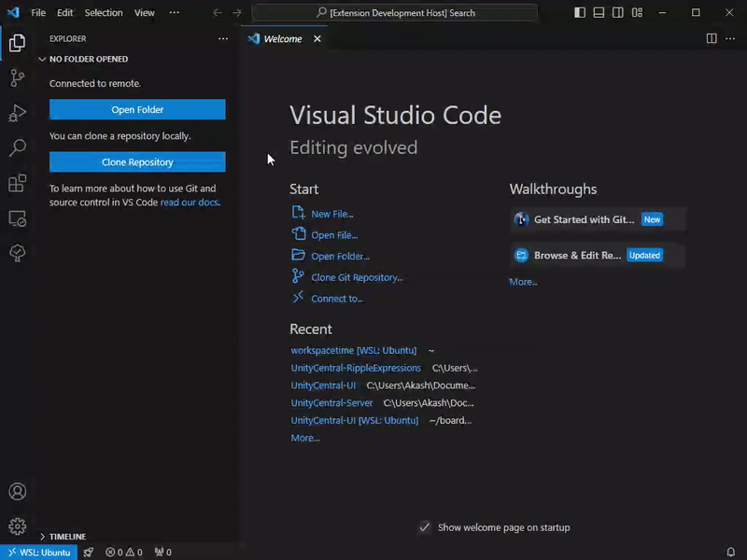
Task: Open the Remote Explorer icon
Action: pyautogui.click(x=17, y=218)
